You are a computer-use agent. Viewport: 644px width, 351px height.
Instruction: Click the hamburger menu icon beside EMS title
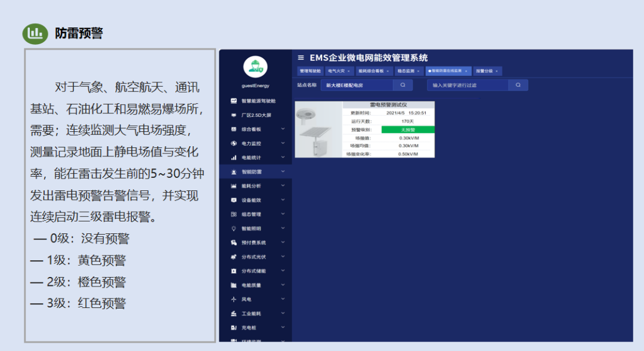click(x=301, y=57)
